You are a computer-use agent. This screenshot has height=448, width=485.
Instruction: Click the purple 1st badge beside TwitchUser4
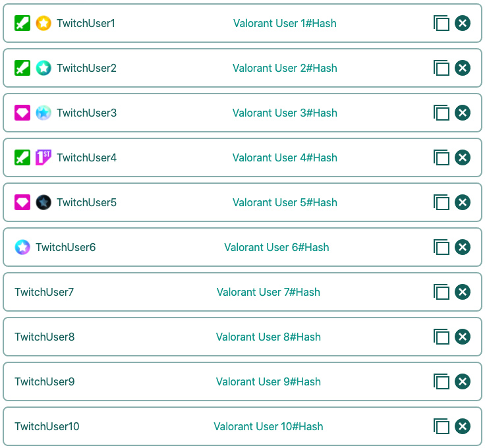tap(43, 157)
